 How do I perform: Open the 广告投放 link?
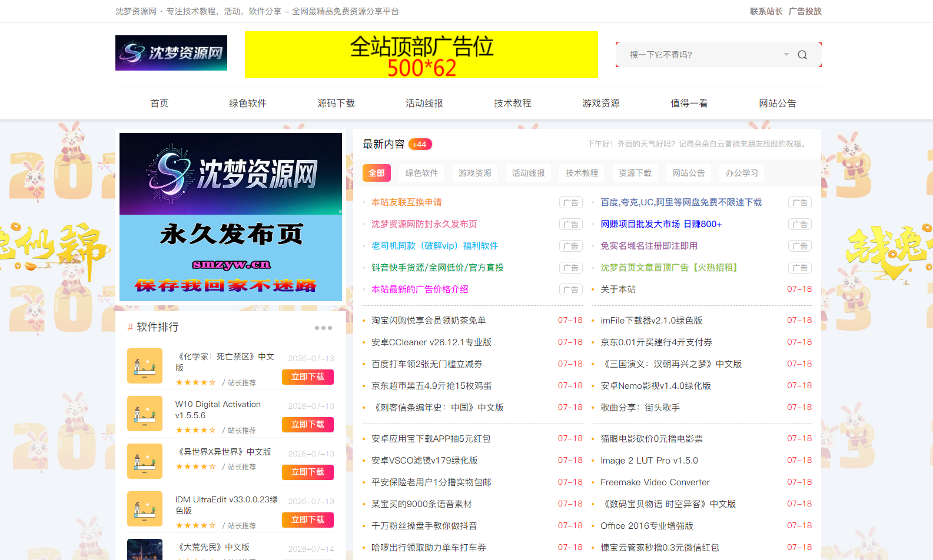[x=805, y=11]
